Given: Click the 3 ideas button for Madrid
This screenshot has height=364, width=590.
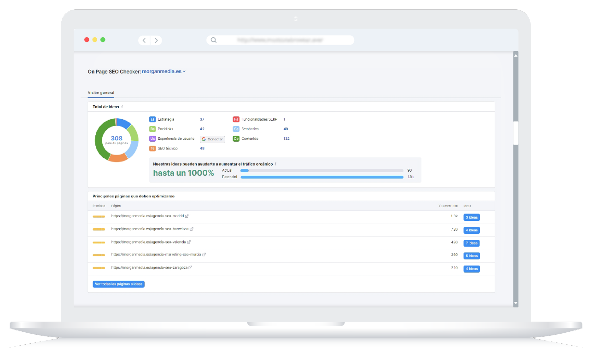Looking at the screenshot, I should [472, 217].
